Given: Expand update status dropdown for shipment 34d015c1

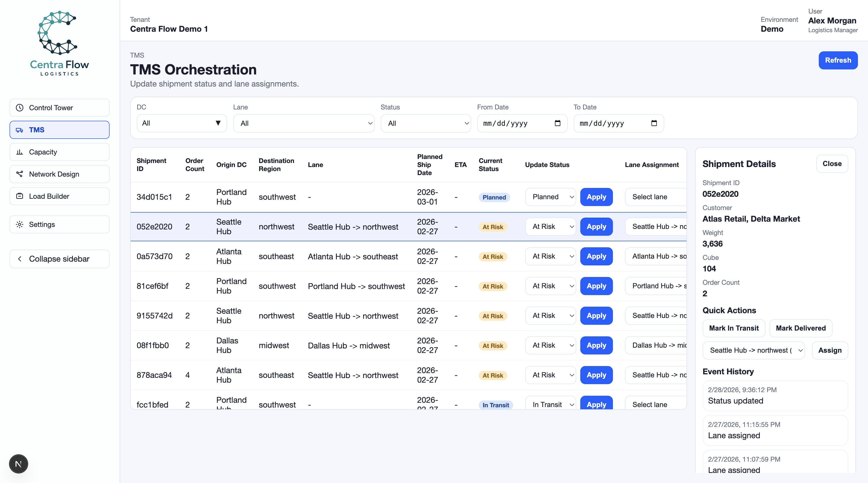Looking at the screenshot, I should [550, 197].
